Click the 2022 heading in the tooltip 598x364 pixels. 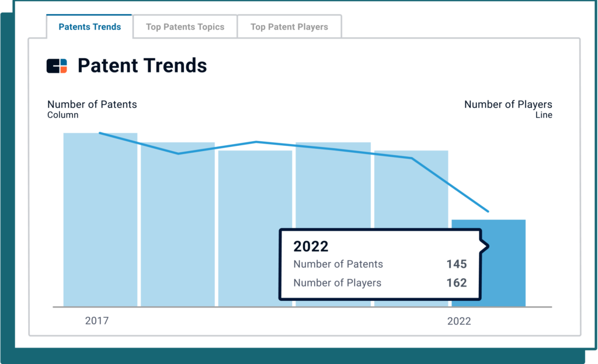point(311,246)
